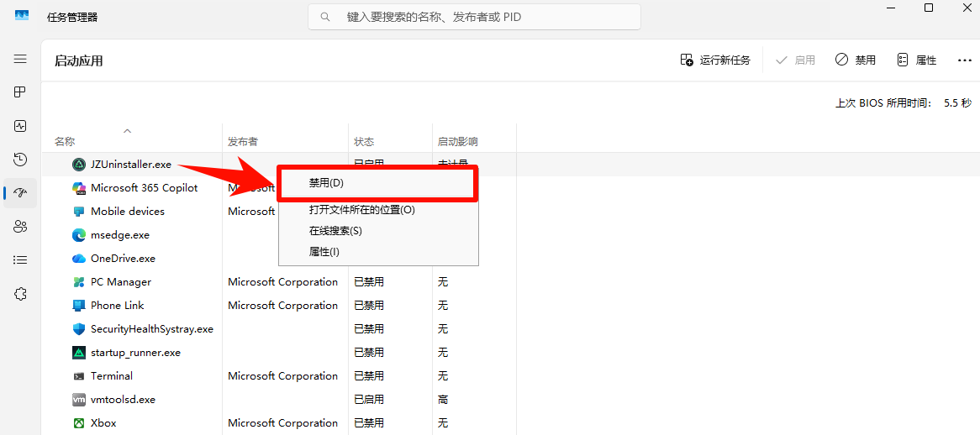
Task: Open the Performance page icon
Action: point(20,126)
